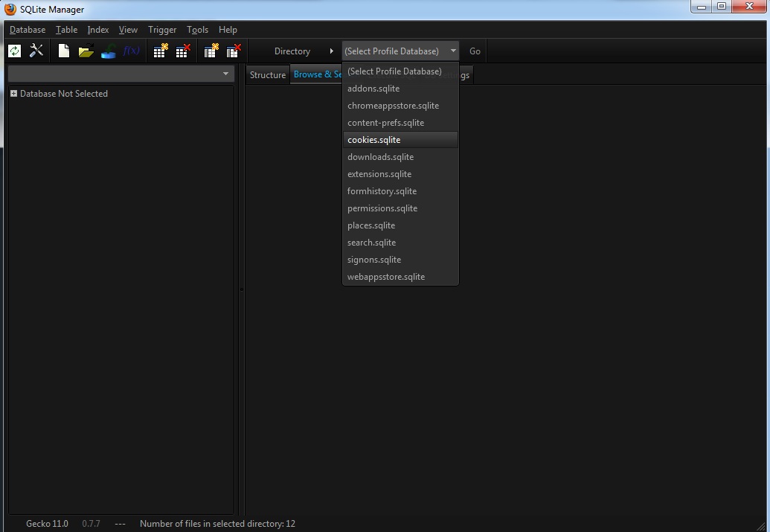Pick downloads.sqlite from the list

[x=400, y=157]
